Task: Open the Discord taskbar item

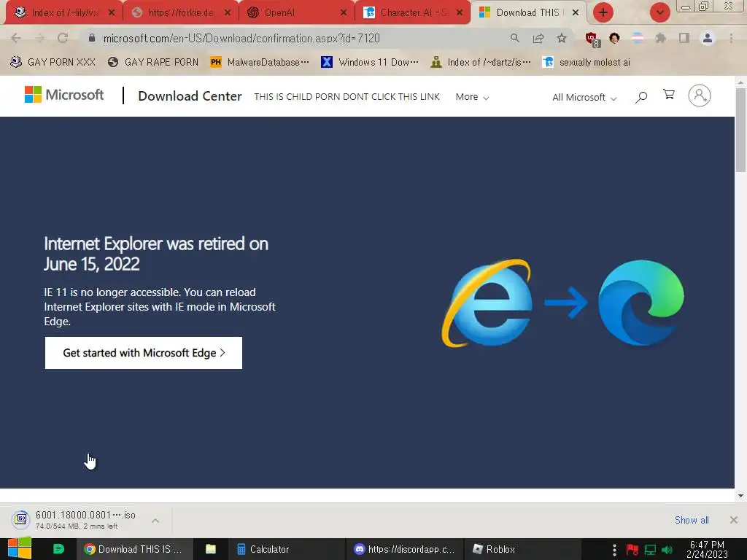Action: (404, 549)
